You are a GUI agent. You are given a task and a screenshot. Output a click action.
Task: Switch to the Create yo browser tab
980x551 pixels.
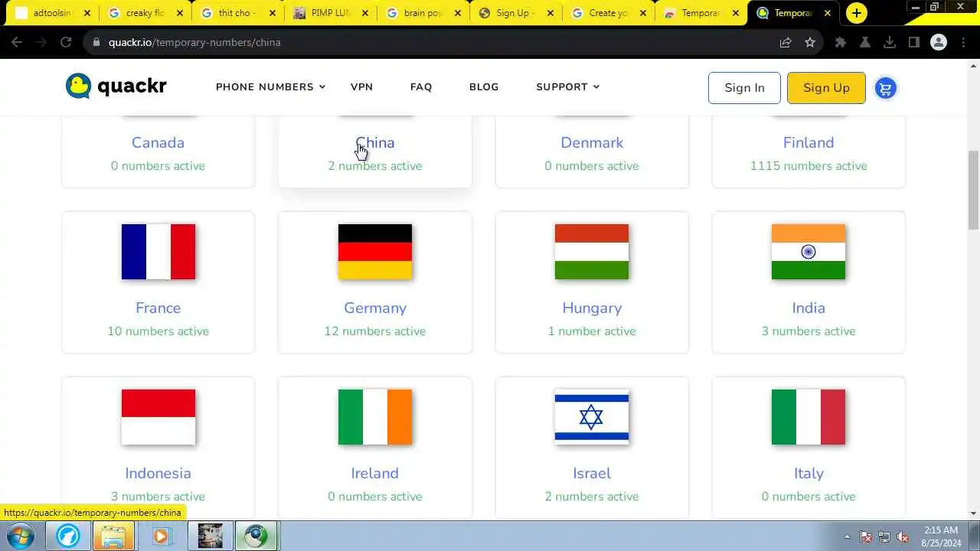pyautogui.click(x=608, y=13)
